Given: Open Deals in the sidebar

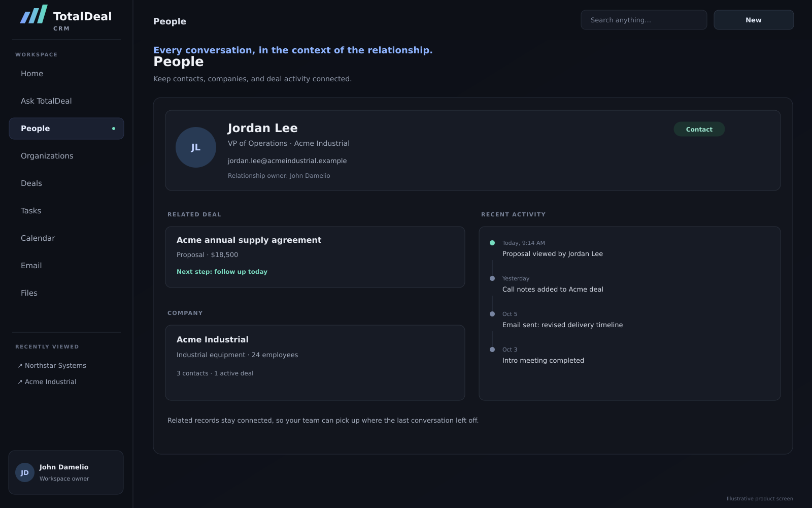Looking at the screenshot, I should click(x=66, y=183).
